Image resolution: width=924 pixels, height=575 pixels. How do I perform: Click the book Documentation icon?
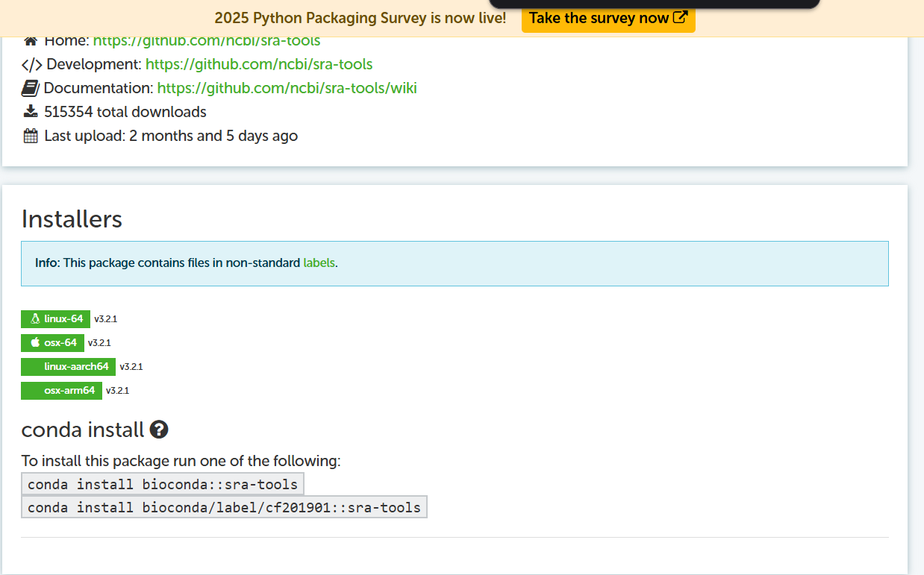31,88
